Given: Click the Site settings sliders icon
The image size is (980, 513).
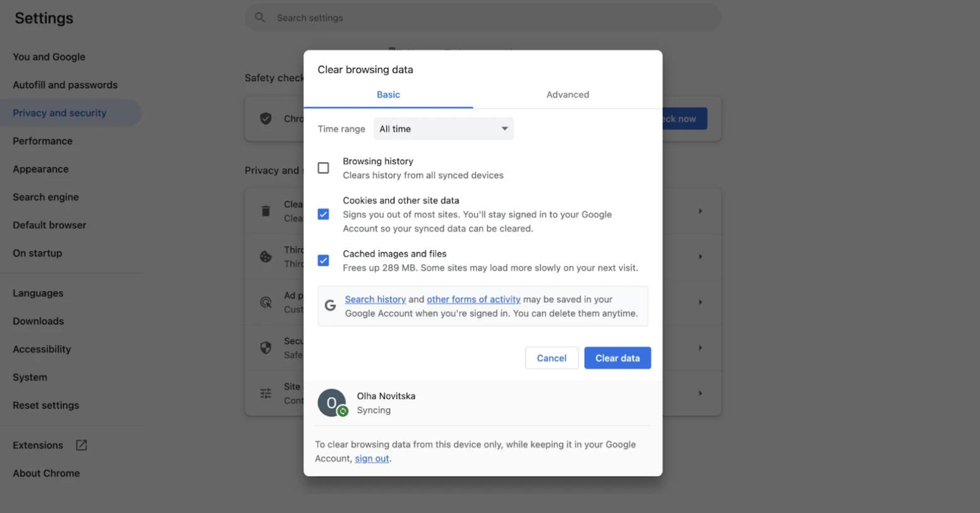Looking at the screenshot, I should pyautogui.click(x=266, y=393).
